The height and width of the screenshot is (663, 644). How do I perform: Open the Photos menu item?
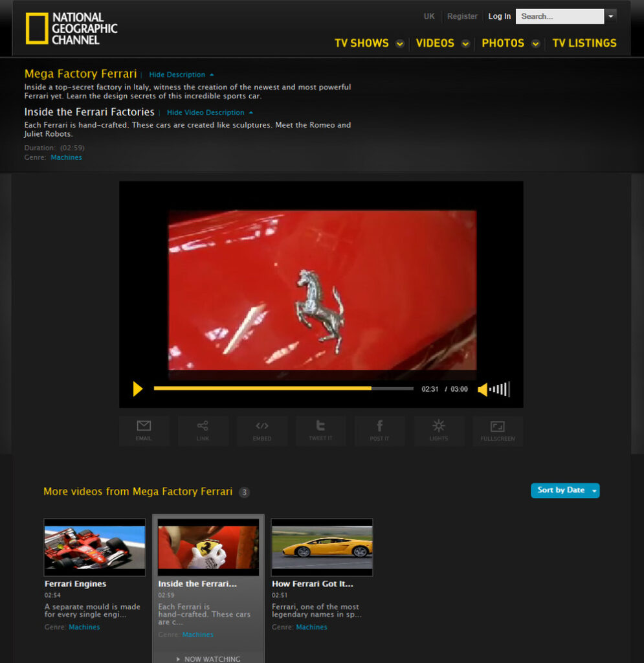pos(503,43)
